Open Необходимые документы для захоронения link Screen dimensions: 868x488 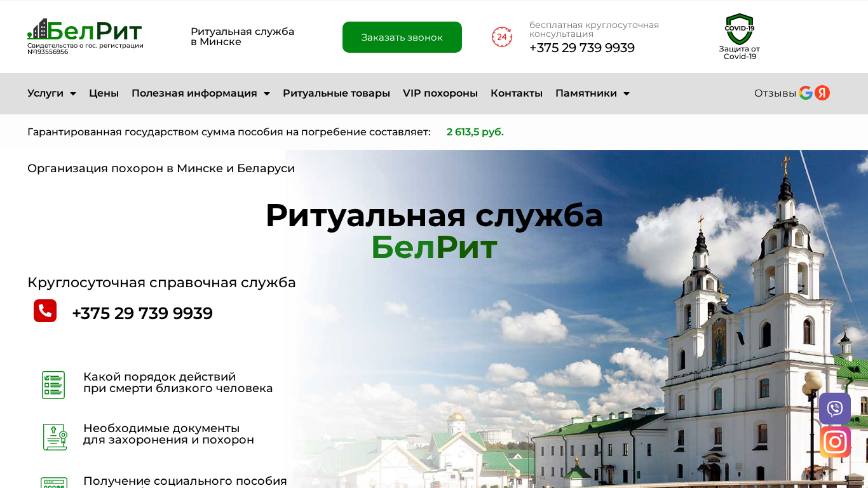pos(168,434)
